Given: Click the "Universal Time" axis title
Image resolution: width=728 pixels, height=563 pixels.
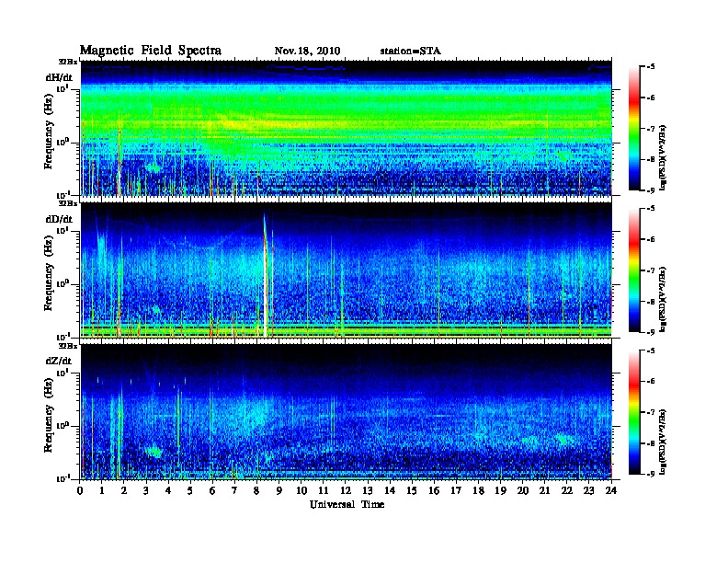Looking at the screenshot, I should [347, 504].
